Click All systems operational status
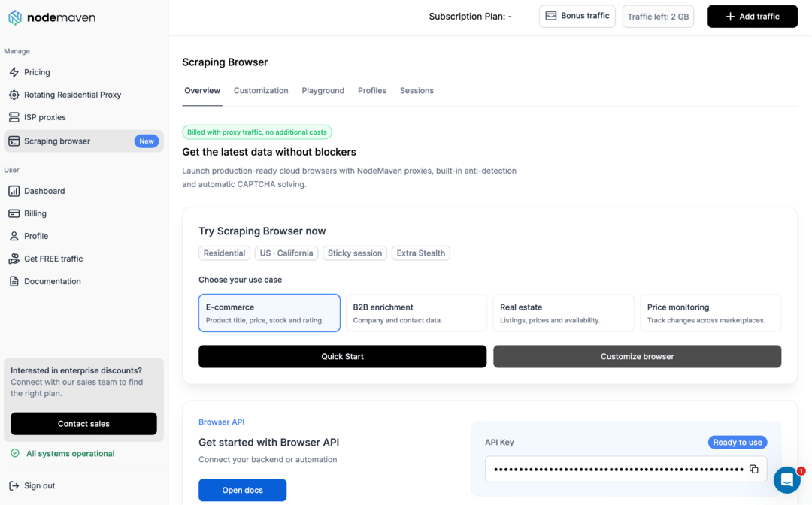Viewport: 812px width, 505px height. (71, 453)
